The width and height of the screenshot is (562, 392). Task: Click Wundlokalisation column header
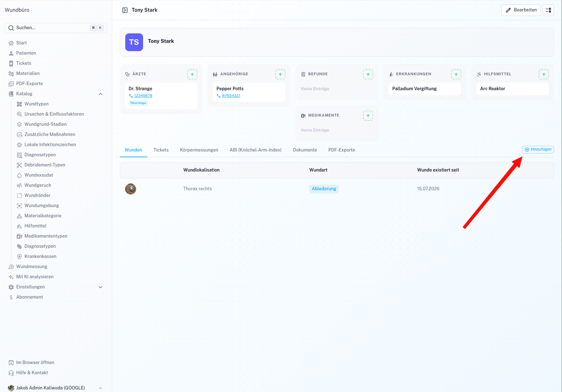[x=202, y=170]
